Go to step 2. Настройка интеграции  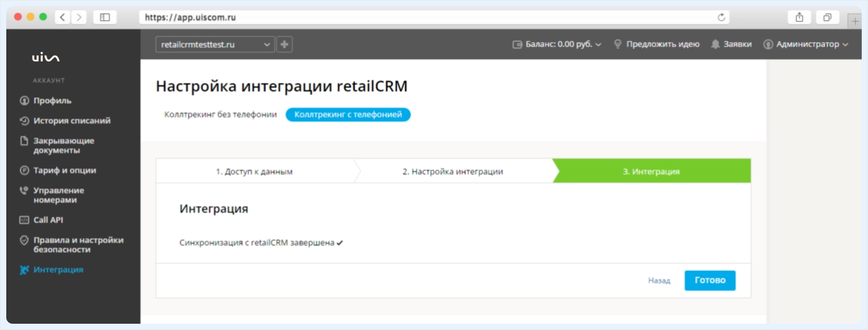pyautogui.click(x=453, y=171)
